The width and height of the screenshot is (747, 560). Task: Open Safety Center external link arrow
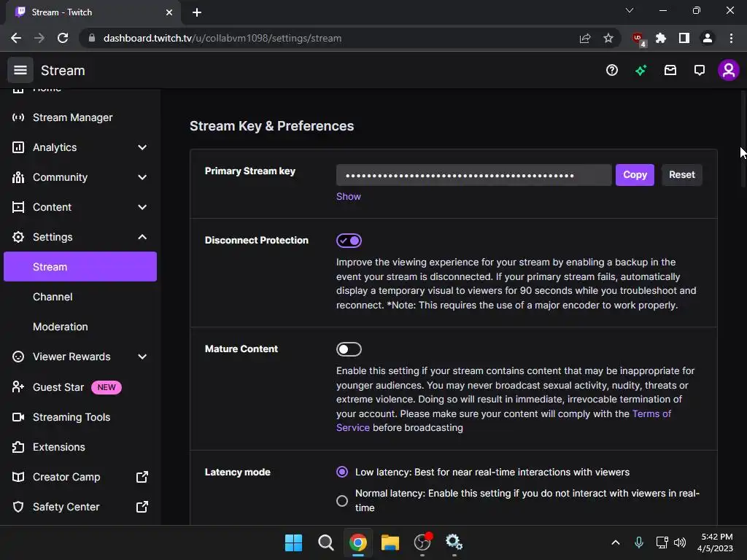[x=142, y=507]
